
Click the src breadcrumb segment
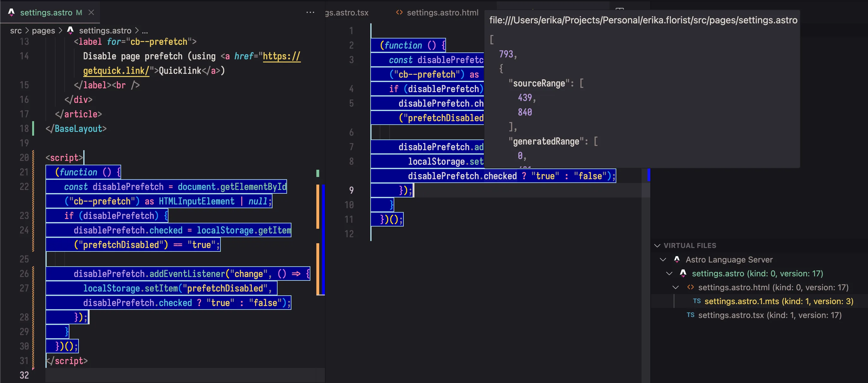[16, 30]
